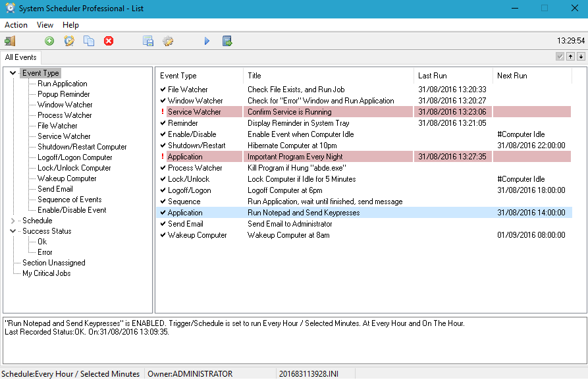Click the exit door toolbar icon
The width and height of the screenshot is (588, 380).
pos(9,41)
